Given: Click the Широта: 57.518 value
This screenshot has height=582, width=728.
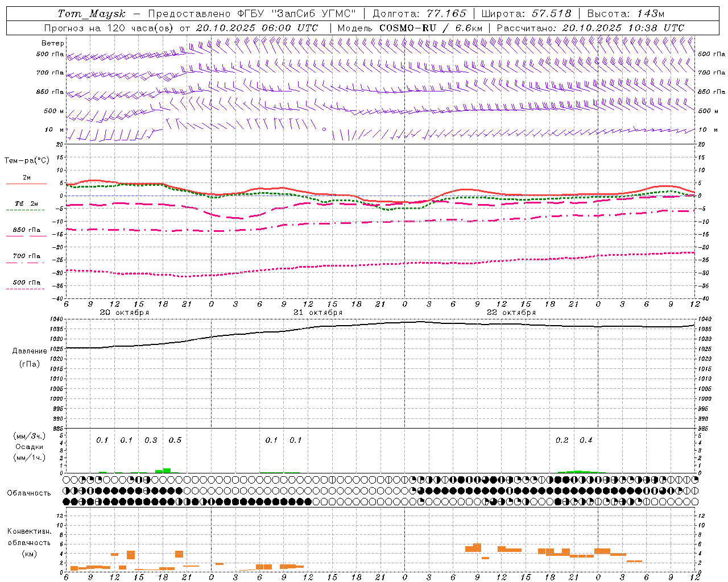Looking at the screenshot, I should pos(527,14).
